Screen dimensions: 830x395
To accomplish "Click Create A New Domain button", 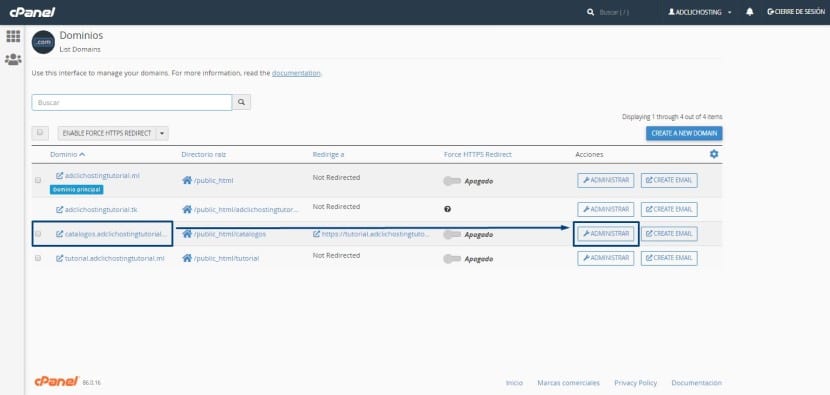I will pos(684,133).
